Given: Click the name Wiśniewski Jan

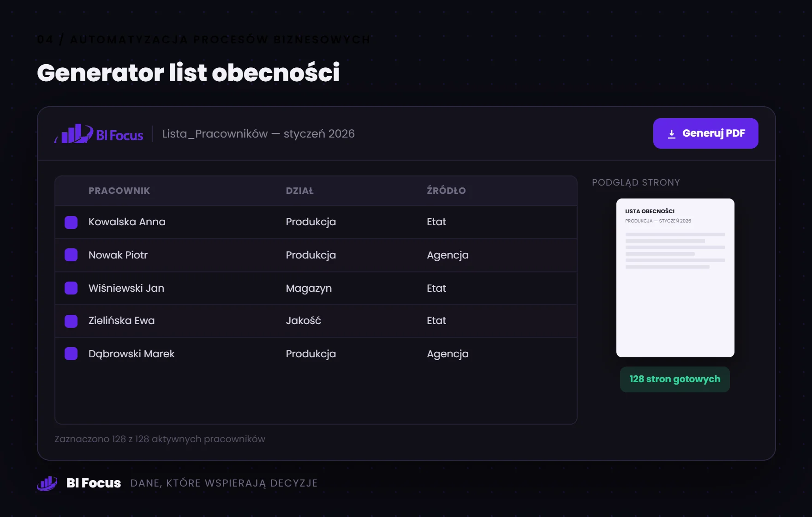Looking at the screenshot, I should [x=126, y=289].
